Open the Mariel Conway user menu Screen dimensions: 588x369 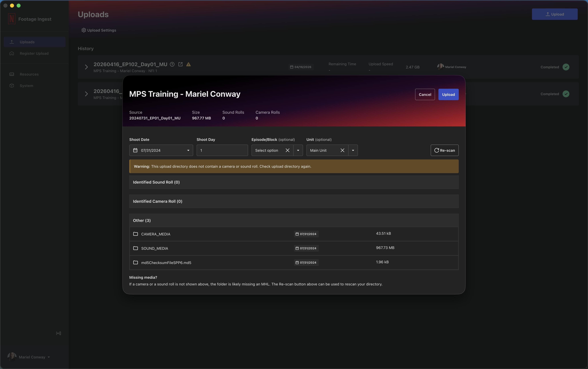[29, 357]
